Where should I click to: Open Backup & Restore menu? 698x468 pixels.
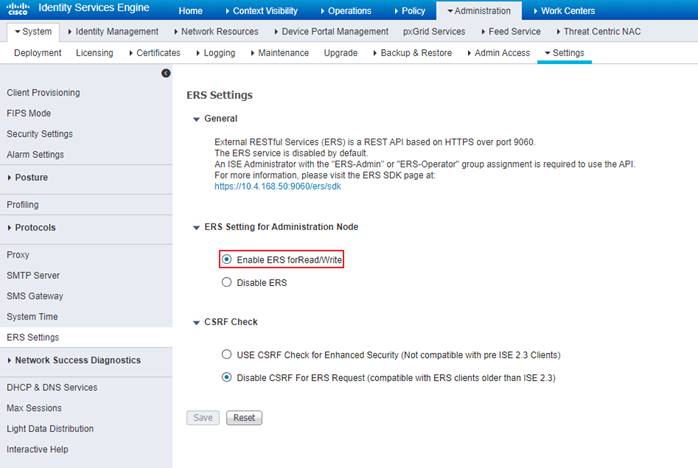[x=412, y=53]
